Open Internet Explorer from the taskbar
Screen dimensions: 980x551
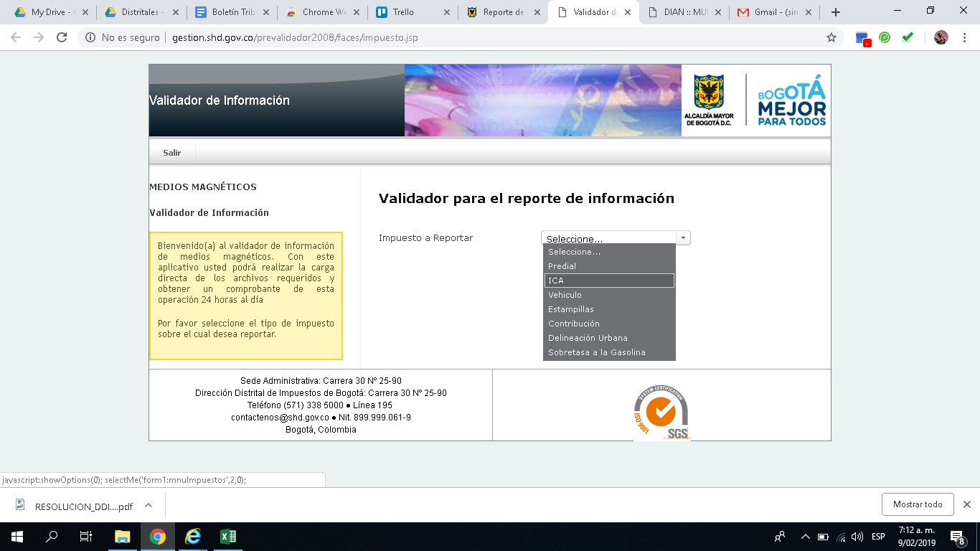(192, 536)
